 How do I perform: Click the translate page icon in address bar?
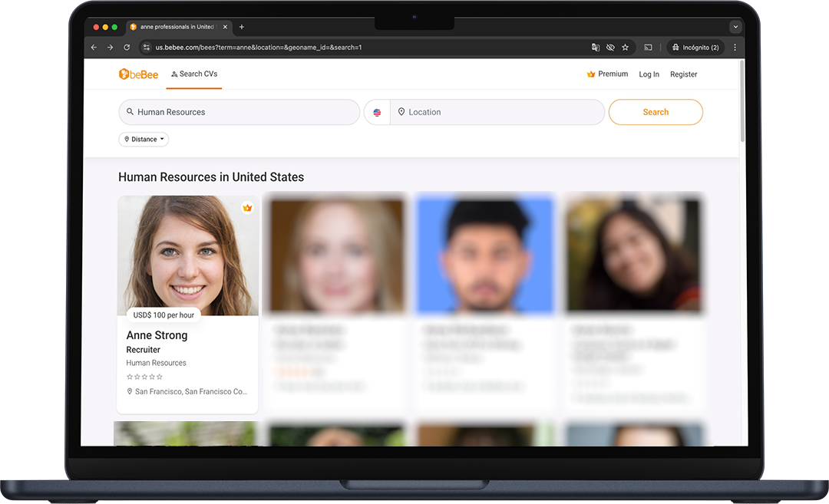596,48
